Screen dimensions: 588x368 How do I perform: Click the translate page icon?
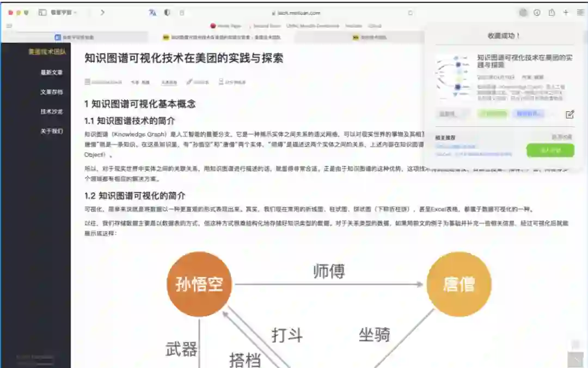(x=152, y=13)
